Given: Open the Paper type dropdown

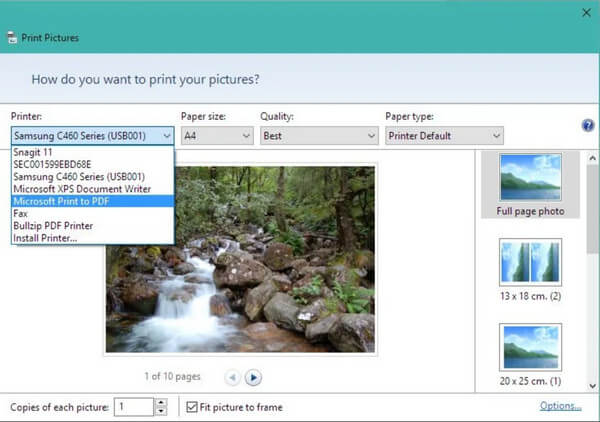Looking at the screenshot, I should tap(443, 135).
